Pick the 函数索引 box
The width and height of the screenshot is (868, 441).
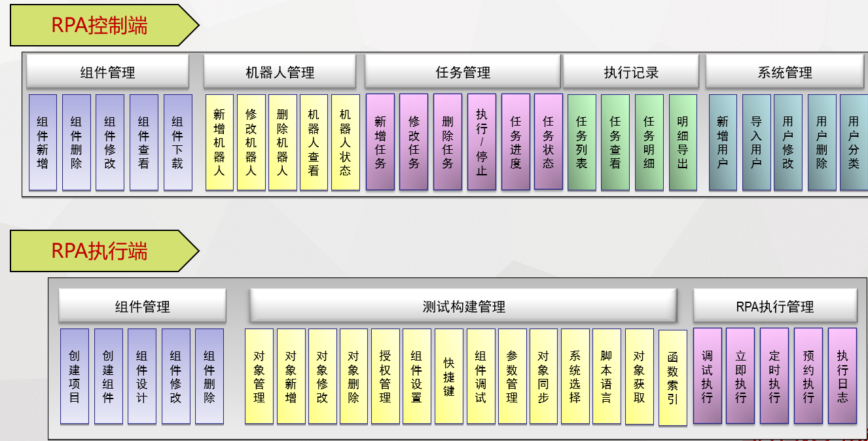(673, 378)
